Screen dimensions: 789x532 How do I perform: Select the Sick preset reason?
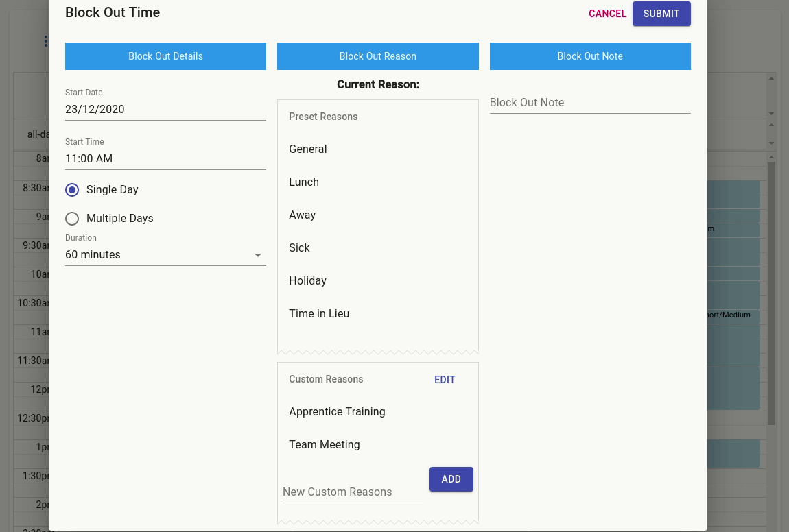(x=299, y=248)
